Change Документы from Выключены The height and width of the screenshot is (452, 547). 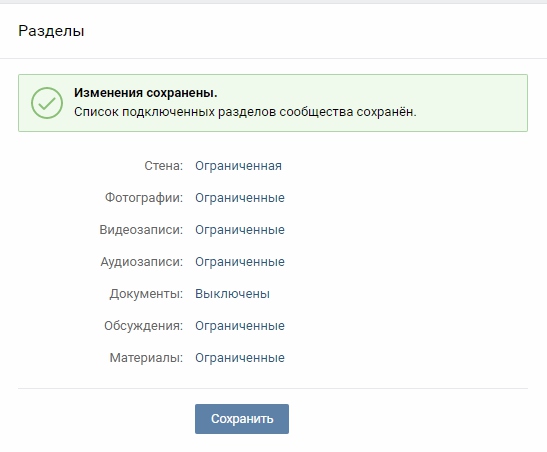[x=232, y=294]
